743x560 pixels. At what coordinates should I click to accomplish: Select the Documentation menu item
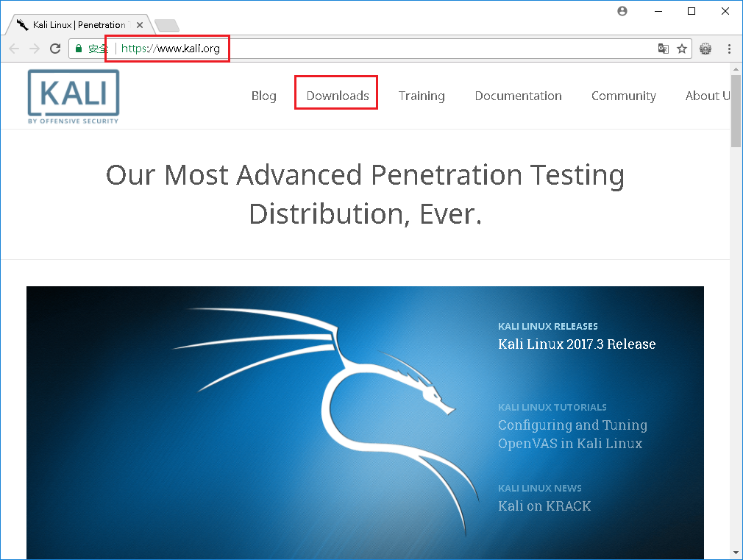pyautogui.click(x=518, y=96)
